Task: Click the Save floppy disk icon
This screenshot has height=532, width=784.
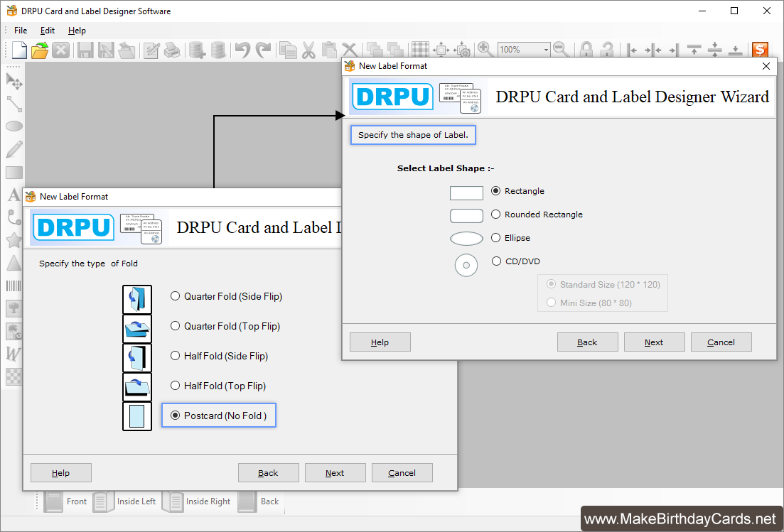Action: click(85, 50)
